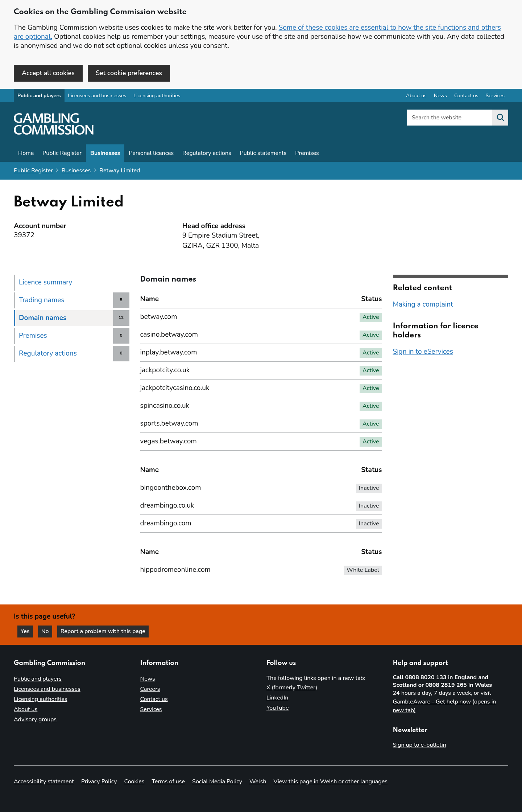
Task: Open Premises in main navigation
Action: coord(307,153)
